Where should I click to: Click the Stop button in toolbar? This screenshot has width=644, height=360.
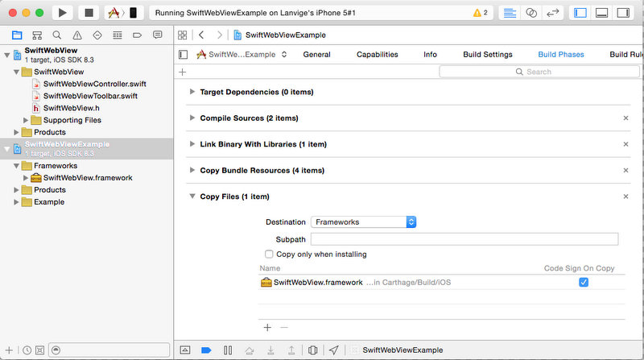89,13
